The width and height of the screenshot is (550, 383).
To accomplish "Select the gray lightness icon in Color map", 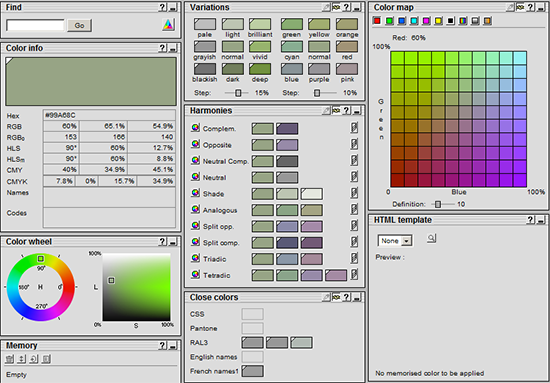I will [x=475, y=21].
